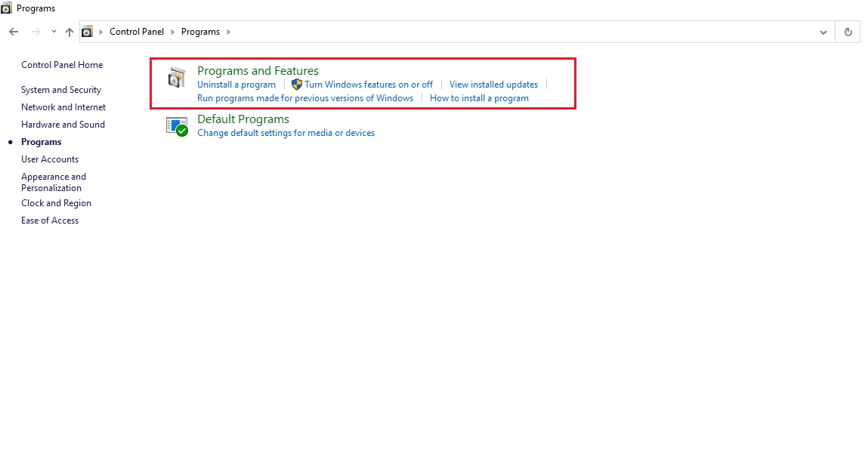Open Ease of Access category
This screenshot has width=868, height=469.
point(50,221)
